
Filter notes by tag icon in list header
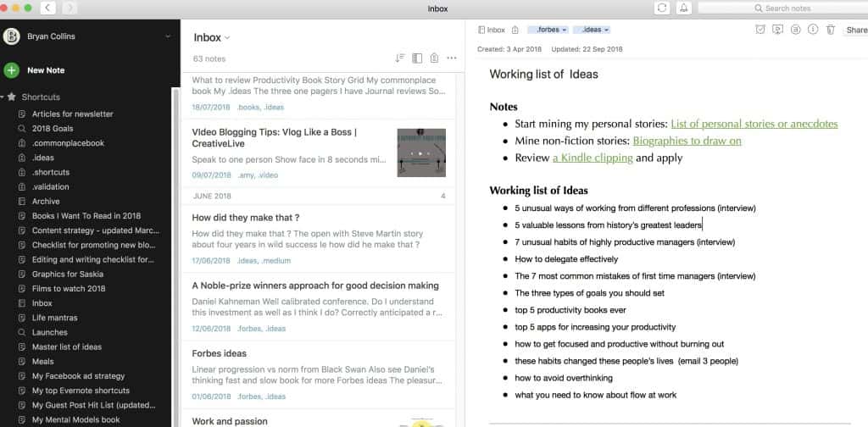(435, 58)
